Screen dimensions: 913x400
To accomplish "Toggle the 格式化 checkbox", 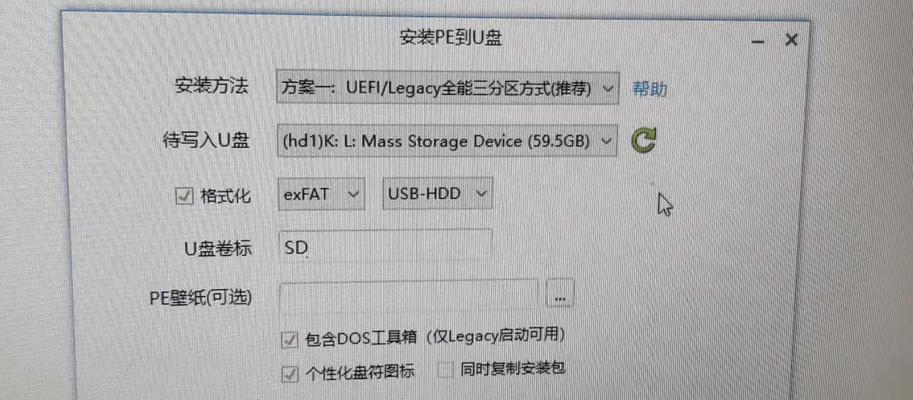I will [184, 197].
